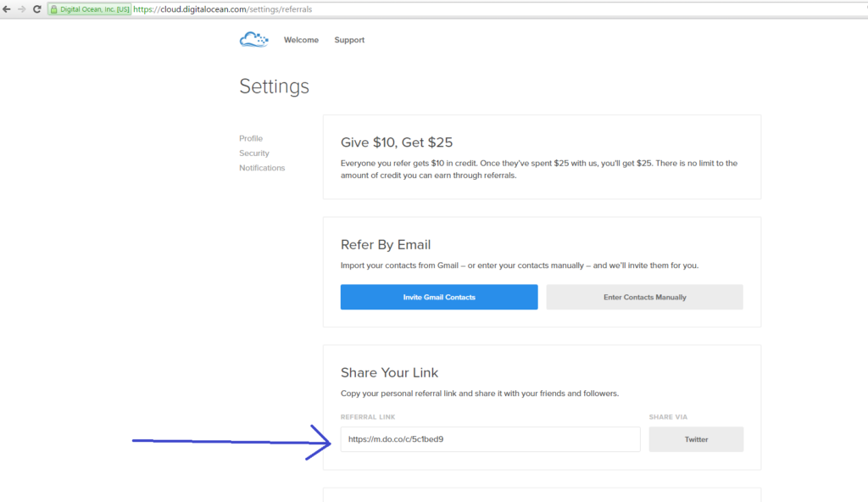The width and height of the screenshot is (868, 502).
Task: Click the Share Your Link heading
Action: [x=389, y=372]
